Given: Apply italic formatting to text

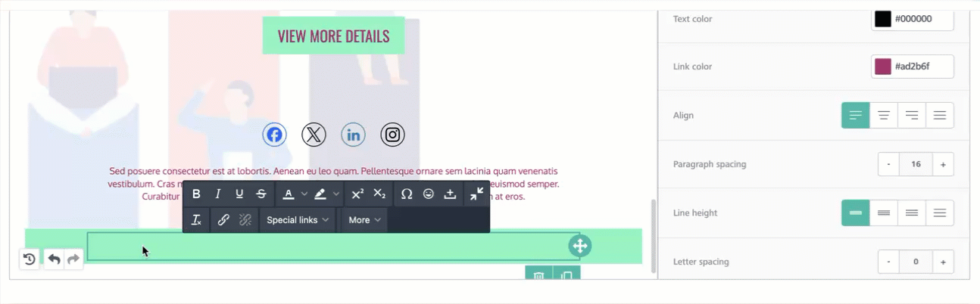Looking at the screenshot, I should (x=218, y=194).
